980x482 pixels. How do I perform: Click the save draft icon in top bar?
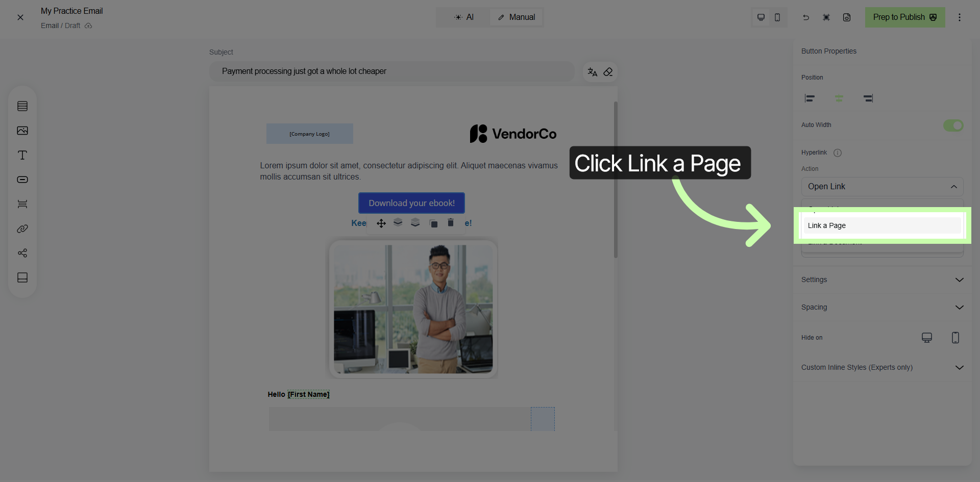pos(847,17)
